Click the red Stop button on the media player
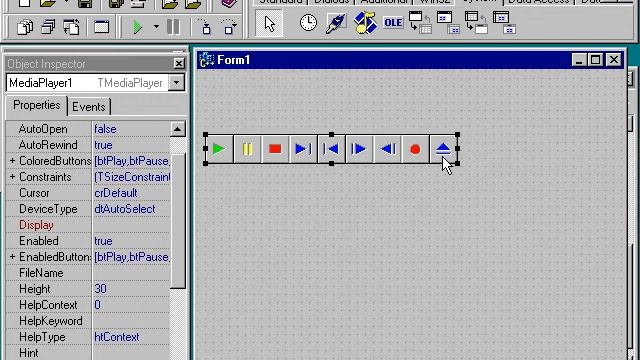The height and width of the screenshot is (360, 640). pos(275,149)
